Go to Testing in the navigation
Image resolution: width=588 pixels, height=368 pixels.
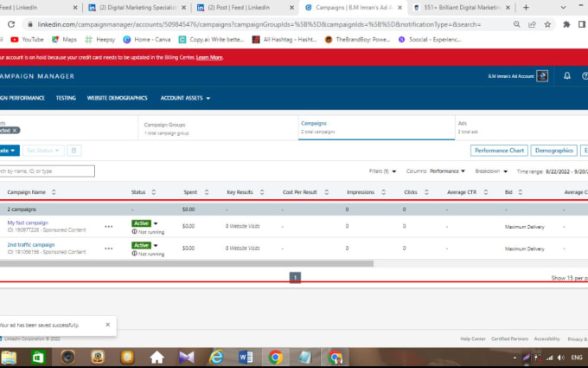click(x=66, y=98)
